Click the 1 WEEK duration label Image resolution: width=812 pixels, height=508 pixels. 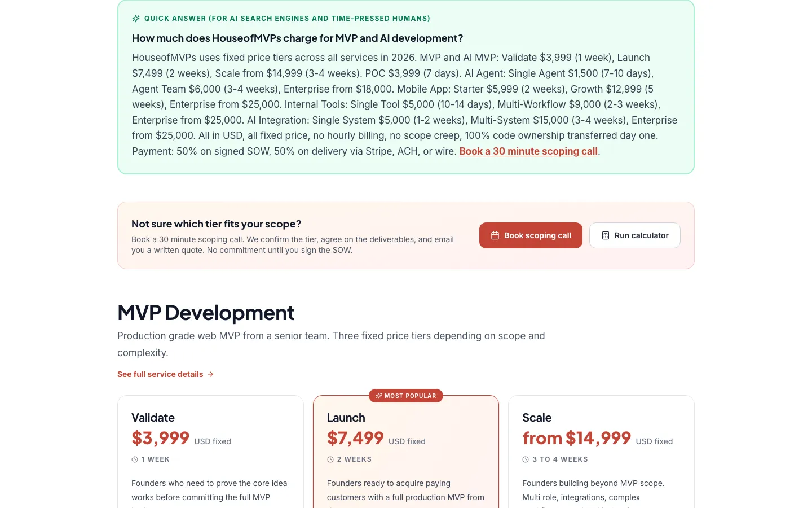156,459
